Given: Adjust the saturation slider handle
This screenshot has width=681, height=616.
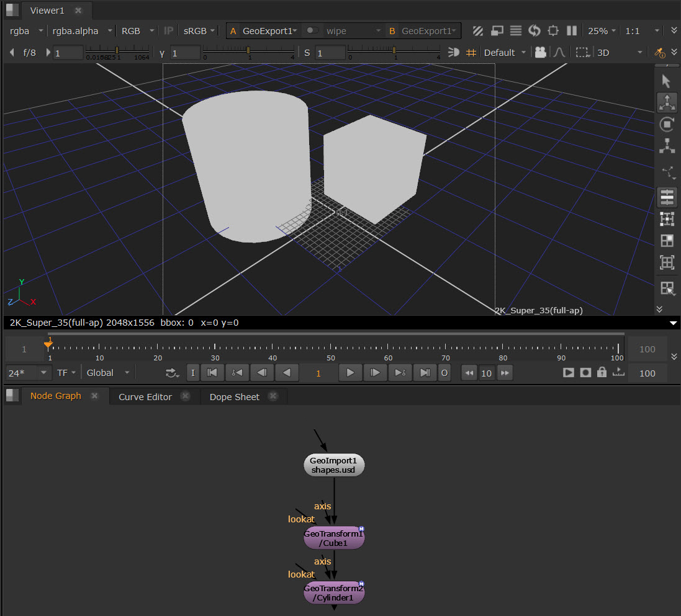Looking at the screenshot, I should (x=394, y=50).
